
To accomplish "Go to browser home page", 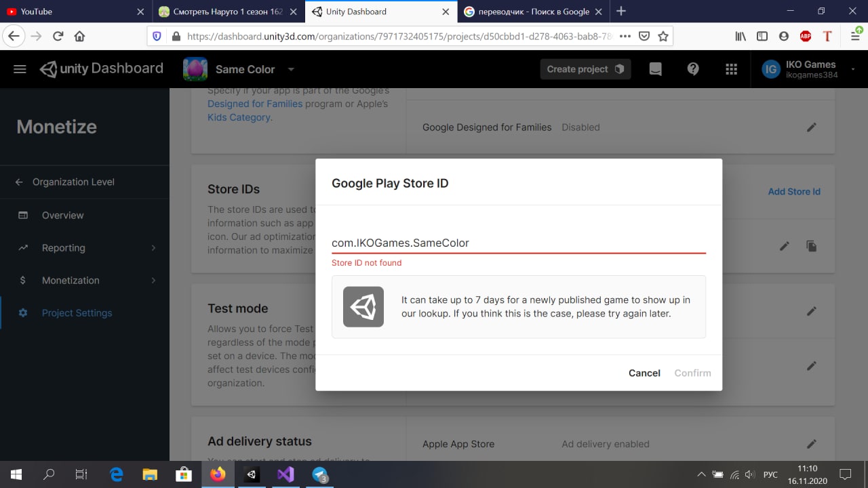I will [79, 36].
